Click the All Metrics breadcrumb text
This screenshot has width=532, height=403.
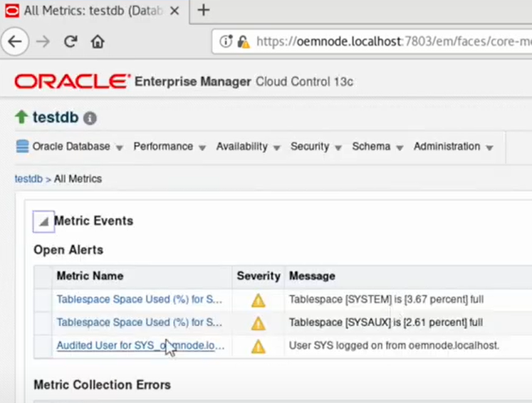(78, 179)
